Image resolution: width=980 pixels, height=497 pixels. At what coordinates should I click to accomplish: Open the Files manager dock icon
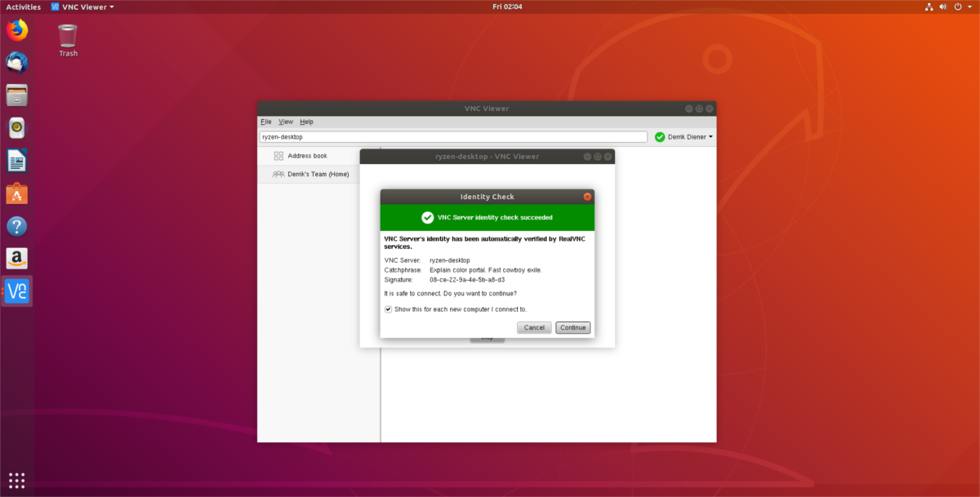(17, 95)
